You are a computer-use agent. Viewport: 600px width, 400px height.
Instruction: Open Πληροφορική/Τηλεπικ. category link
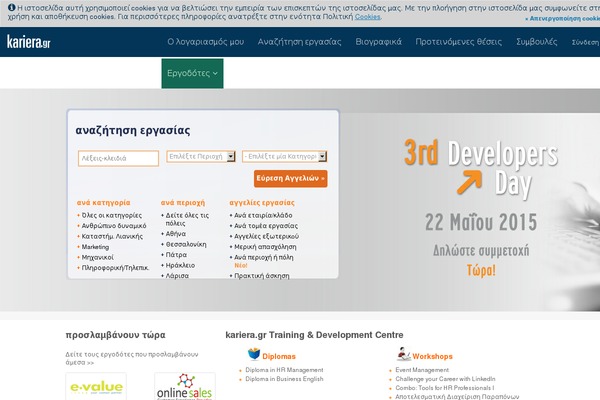click(x=115, y=268)
